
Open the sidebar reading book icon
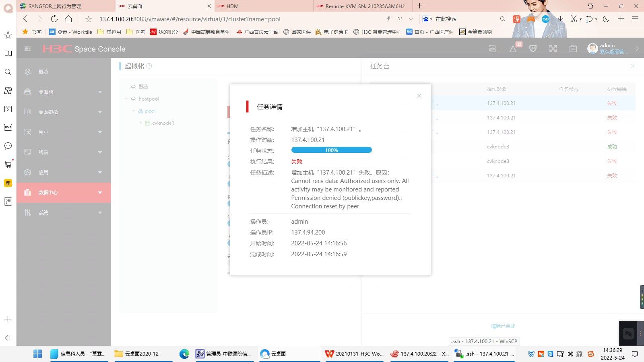coord(8,53)
